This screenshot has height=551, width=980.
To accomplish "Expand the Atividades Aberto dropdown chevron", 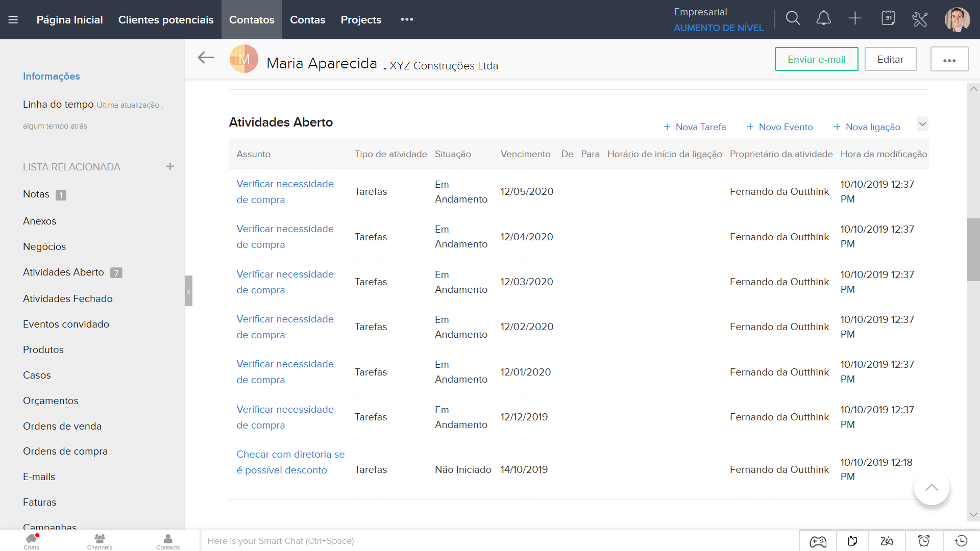I will 922,124.
